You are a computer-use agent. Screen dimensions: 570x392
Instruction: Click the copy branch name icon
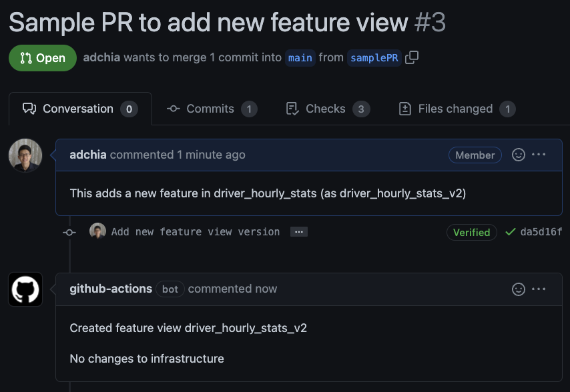pyautogui.click(x=412, y=57)
